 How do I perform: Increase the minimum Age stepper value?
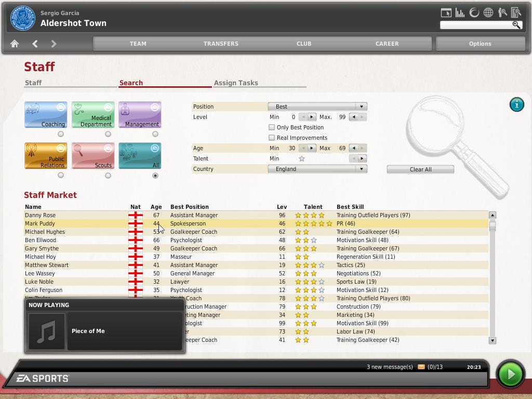pyautogui.click(x=312, y=148)
